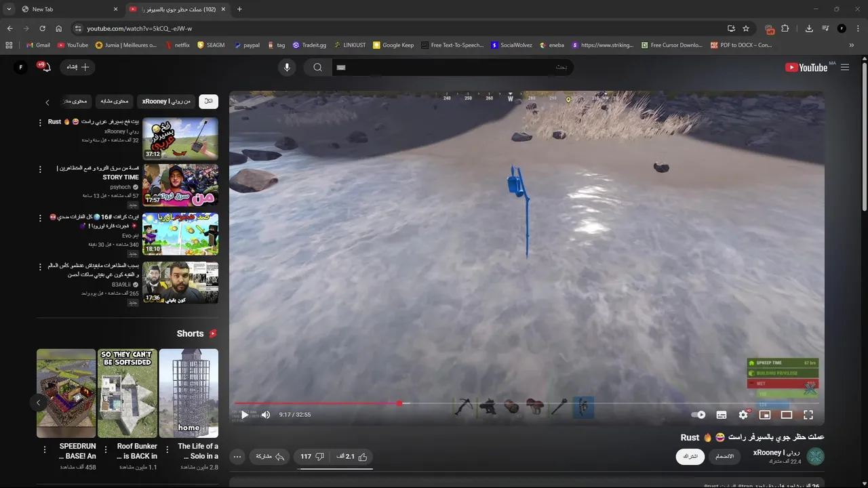Open the 'Roof Bunker is BACK' short
Image resolution: width=868 pixels, height=488 pixels.
[127, 393]
